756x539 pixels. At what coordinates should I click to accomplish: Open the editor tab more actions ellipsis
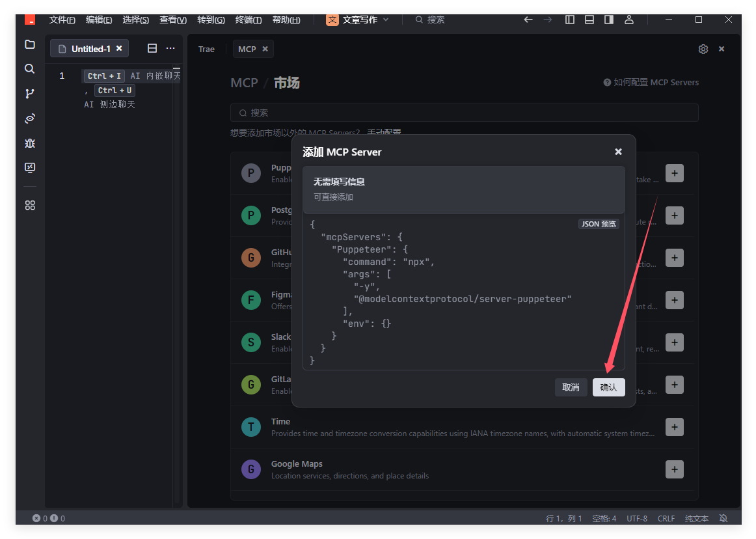click(170, 48)
